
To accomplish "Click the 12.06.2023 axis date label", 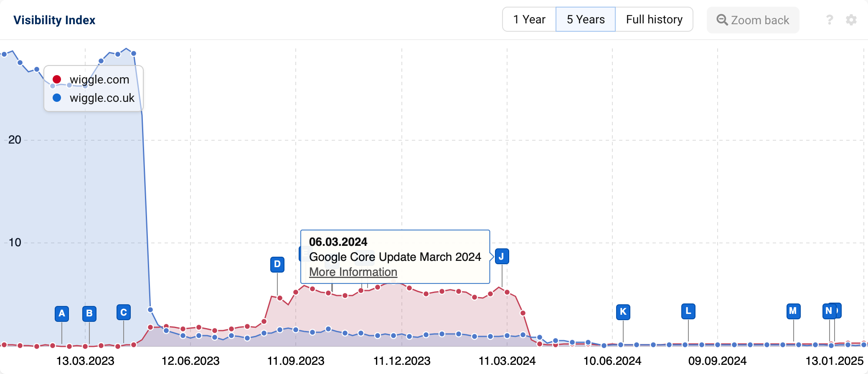I will 190,361.
